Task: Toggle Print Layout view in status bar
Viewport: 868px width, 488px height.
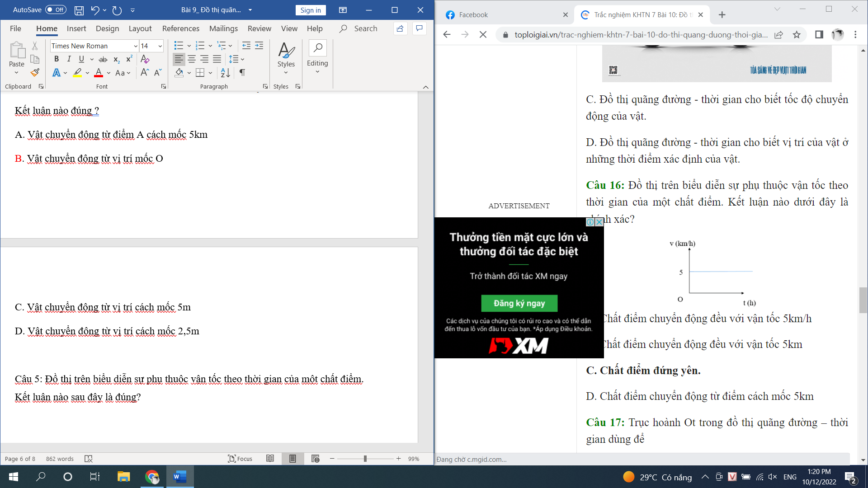Action: [x=292, y=459]
